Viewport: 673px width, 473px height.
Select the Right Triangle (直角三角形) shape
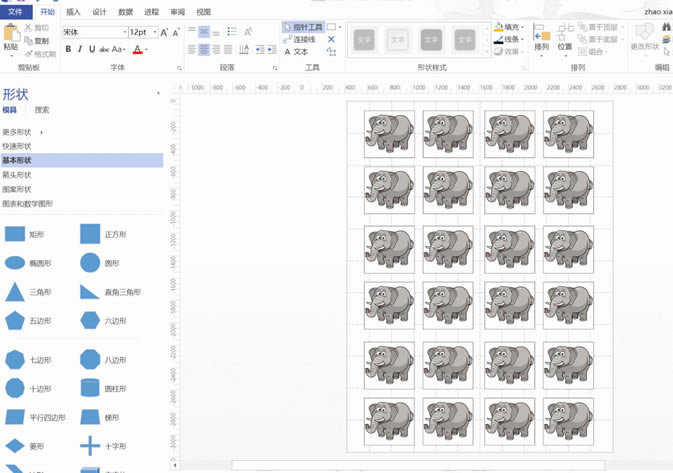(90, 292)
